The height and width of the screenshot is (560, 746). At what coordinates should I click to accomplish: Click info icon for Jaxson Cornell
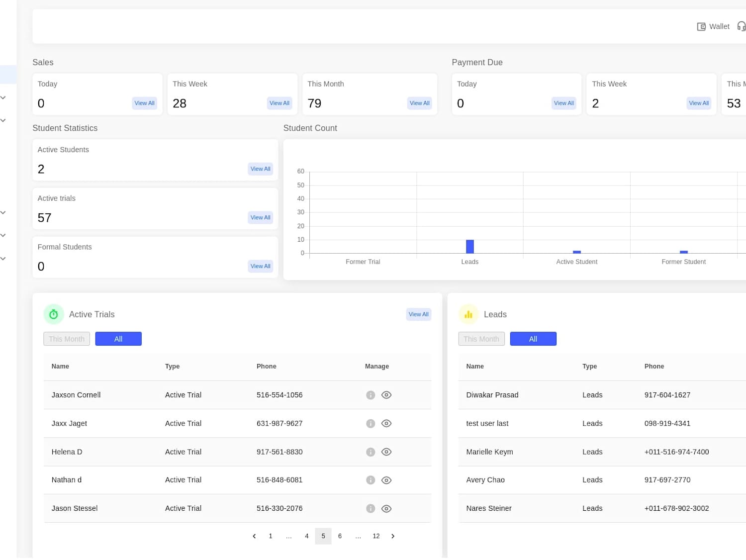click(x=371, y=395)
